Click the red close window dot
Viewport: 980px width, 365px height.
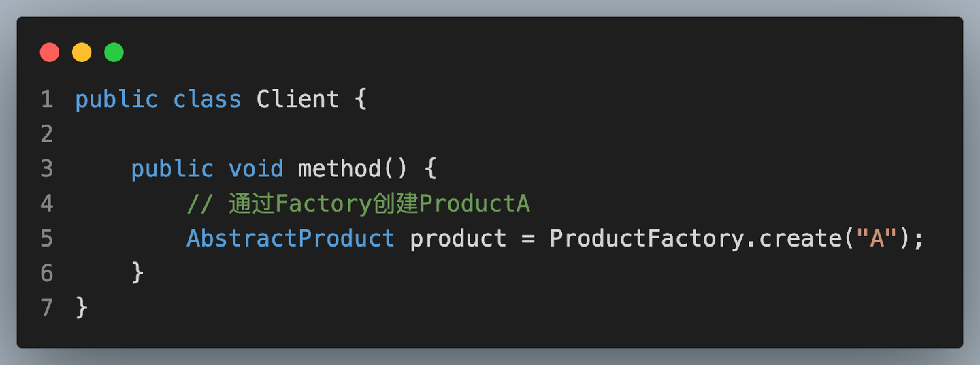click(x=50, y=52)
